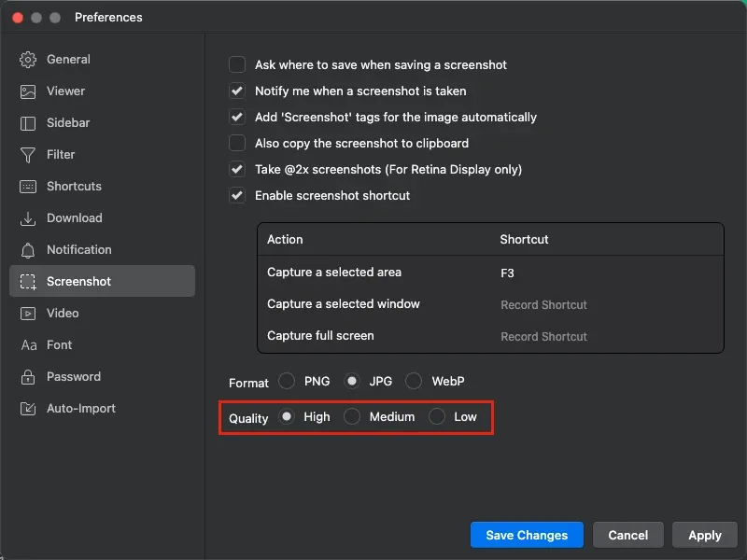The image size is (747, 560).
Task: Choose PNG format radio button
Action: (287, 382)
